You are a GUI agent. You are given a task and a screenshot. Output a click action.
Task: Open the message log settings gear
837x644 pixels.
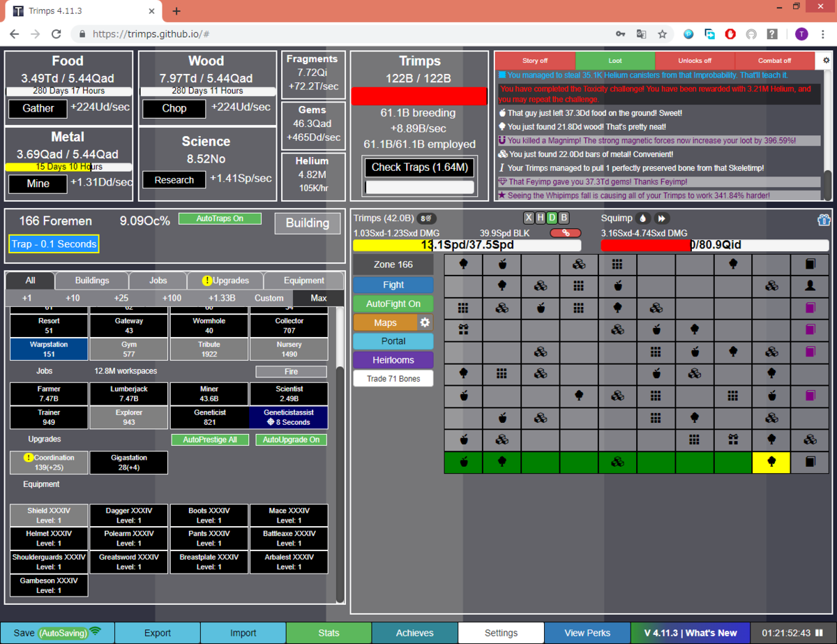coord(827,61)
